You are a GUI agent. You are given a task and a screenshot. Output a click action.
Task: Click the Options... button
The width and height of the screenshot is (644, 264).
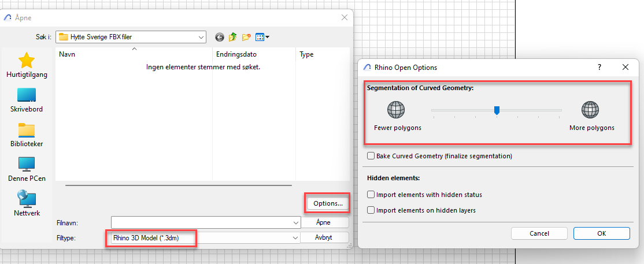point(327,203)
